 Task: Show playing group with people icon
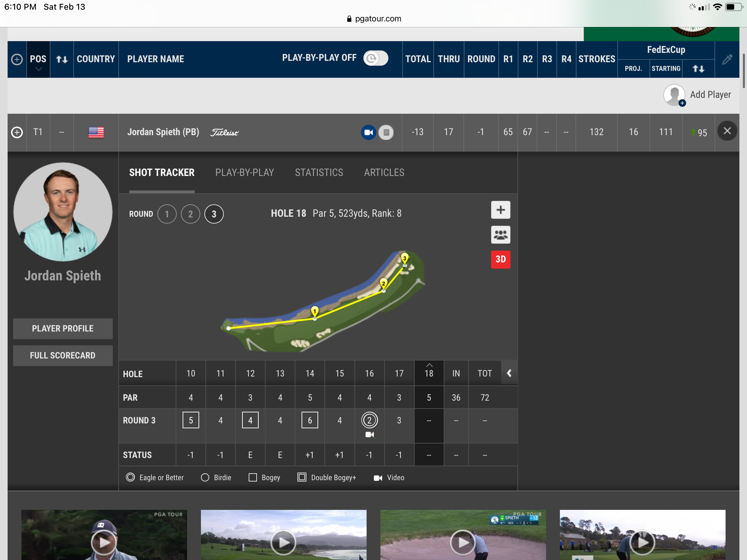[x=500, y=235]
